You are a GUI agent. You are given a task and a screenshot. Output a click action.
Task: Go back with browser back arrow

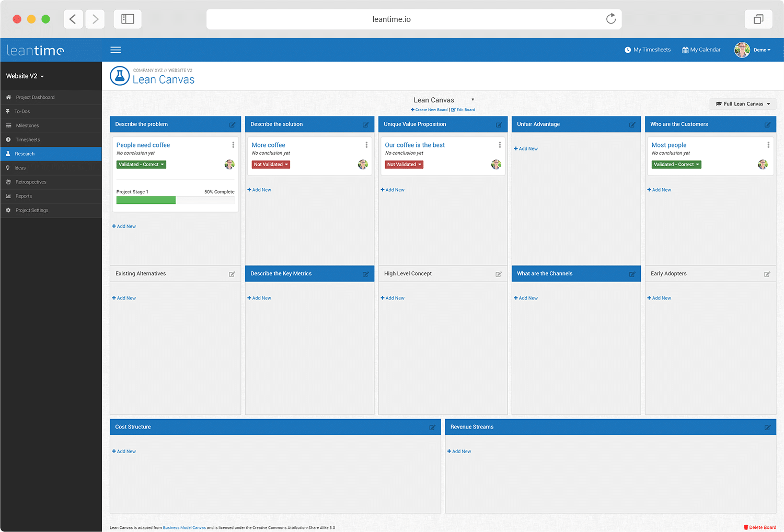(73, 19)
